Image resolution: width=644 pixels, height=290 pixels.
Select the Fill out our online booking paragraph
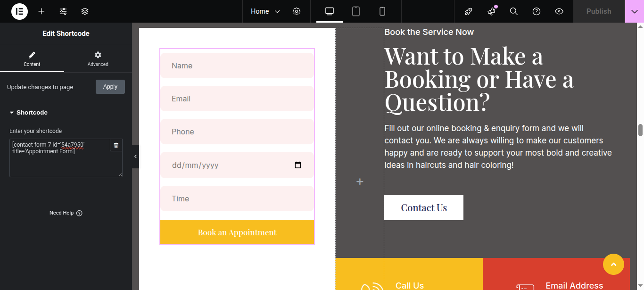point(498,147)
